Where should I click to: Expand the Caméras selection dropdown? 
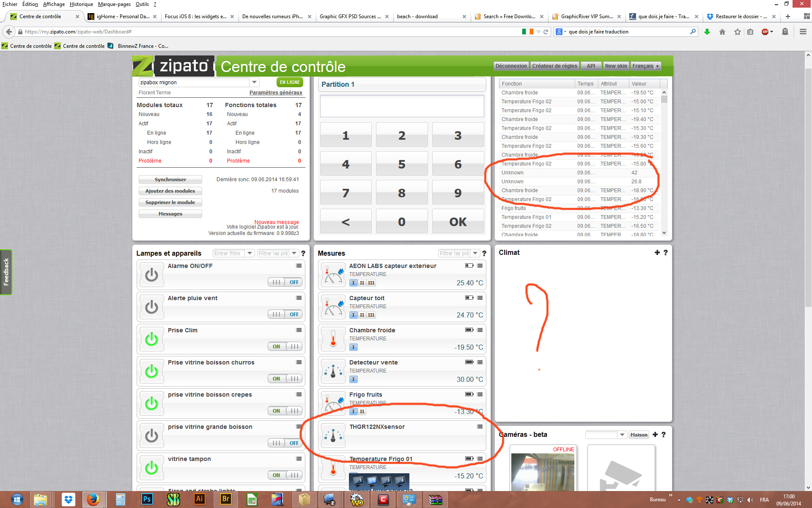622,435
